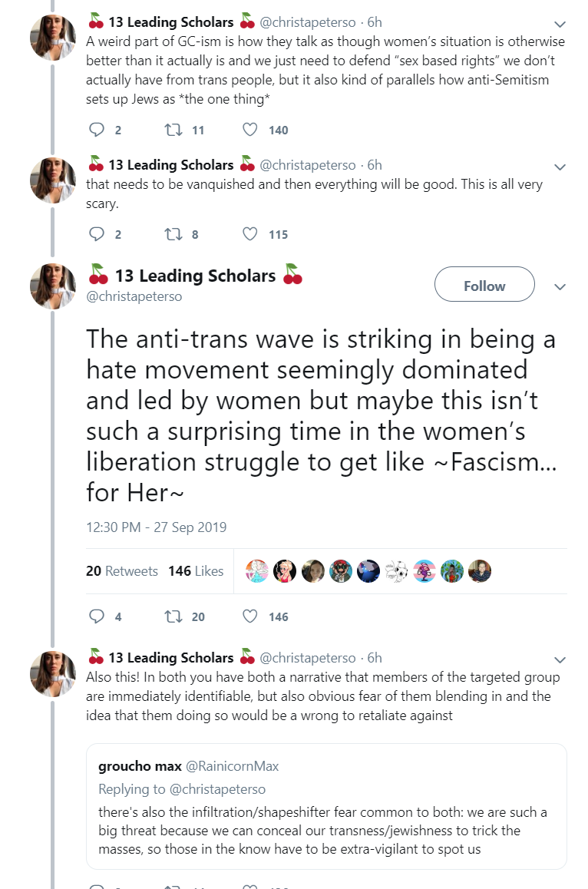This screenshot has width=588, height=889.
Task: Open the quoted groucho max tweet
Action: [326, 806]
